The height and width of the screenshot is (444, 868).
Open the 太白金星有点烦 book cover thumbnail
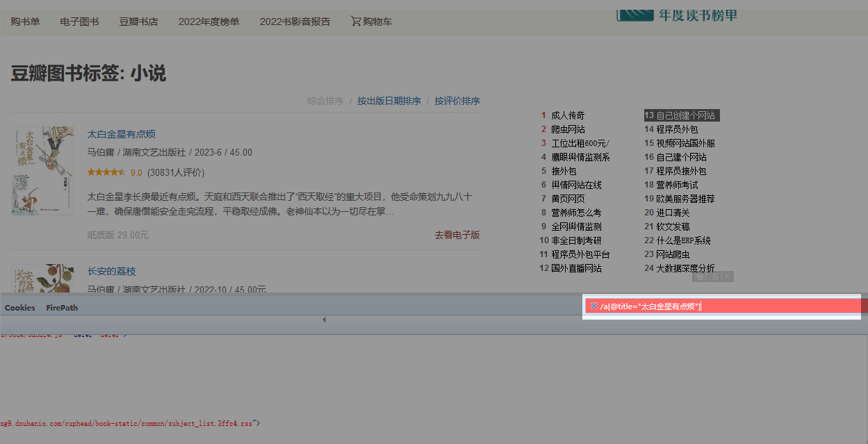pyautogui.click(x=42, y=170)
